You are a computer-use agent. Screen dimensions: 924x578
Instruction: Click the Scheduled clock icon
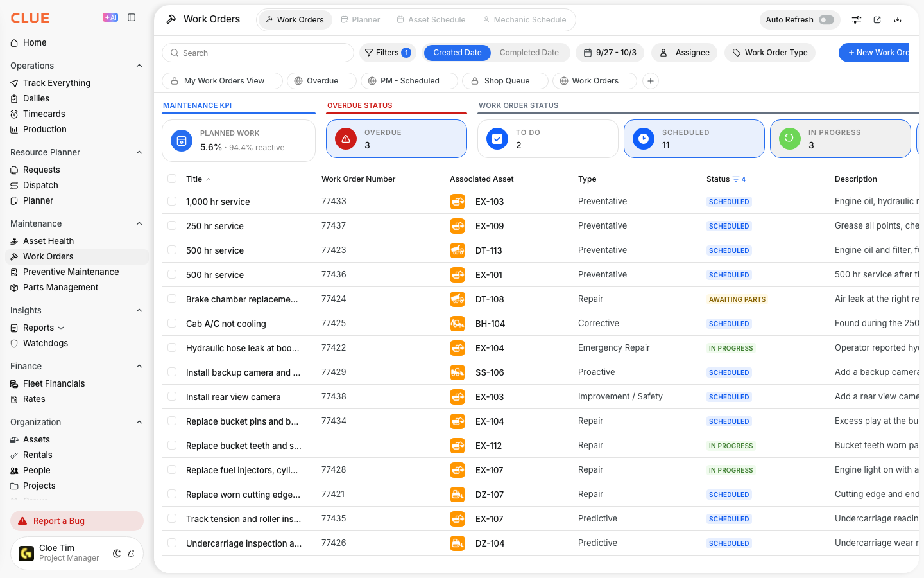coord(644,139)
